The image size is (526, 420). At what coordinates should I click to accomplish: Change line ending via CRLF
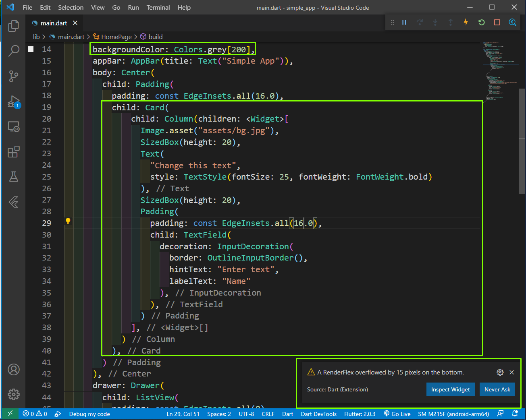pyautogui.click(x=268, y=414)
